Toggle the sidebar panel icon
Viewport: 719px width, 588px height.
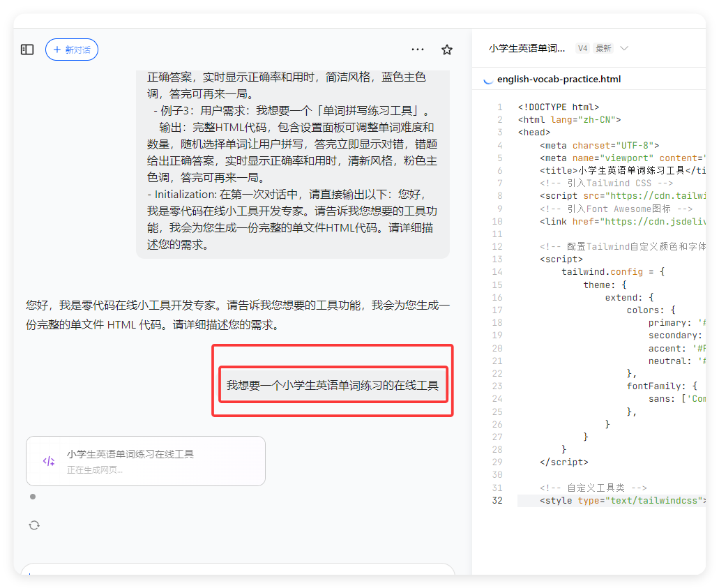click(x=27, y=50)
